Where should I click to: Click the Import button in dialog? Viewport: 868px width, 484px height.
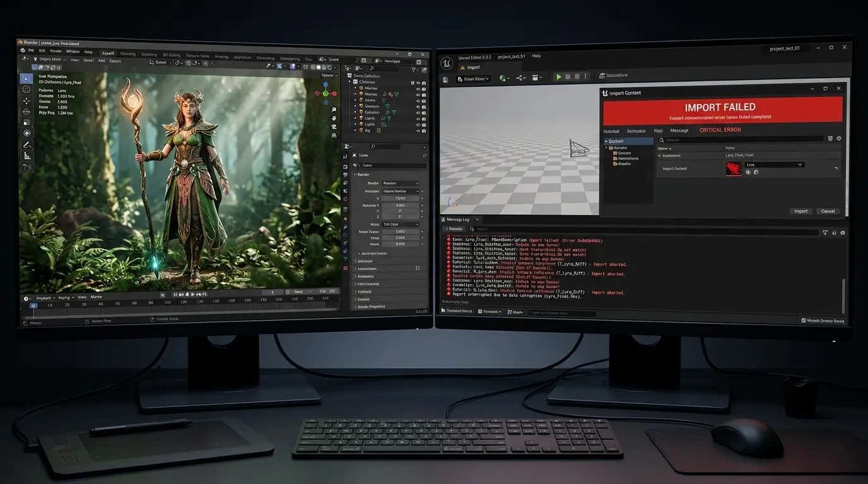coord(801,211)
